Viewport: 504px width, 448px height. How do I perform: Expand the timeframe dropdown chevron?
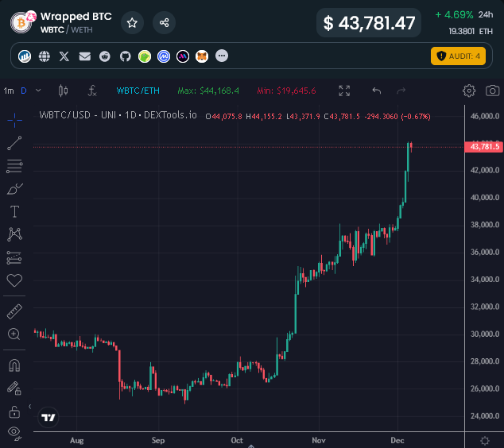pyautogui.click(x=38, y=91)
